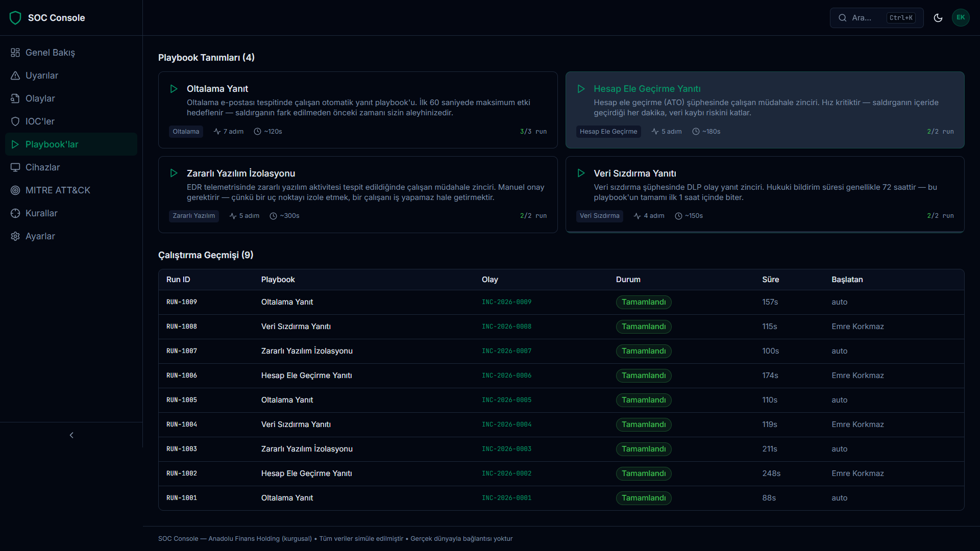The height and width of the screenshot is (551, 980).
Task: Sort by the Durum column header
Action: click(628, 280)
